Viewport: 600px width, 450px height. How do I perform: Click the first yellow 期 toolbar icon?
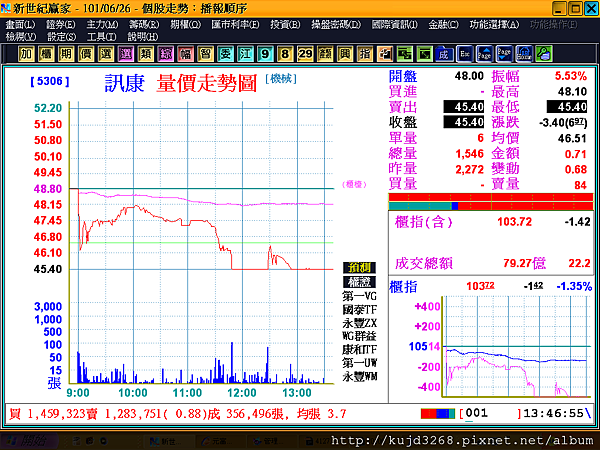click(x=66, y=54)
